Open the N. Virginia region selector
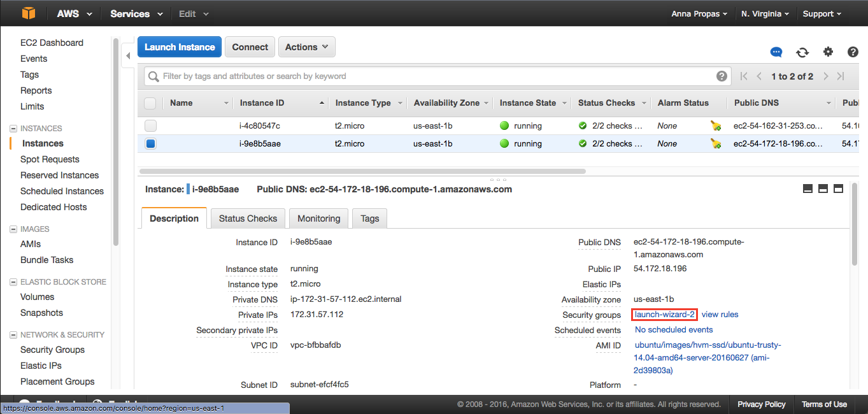 click(765, 13)
